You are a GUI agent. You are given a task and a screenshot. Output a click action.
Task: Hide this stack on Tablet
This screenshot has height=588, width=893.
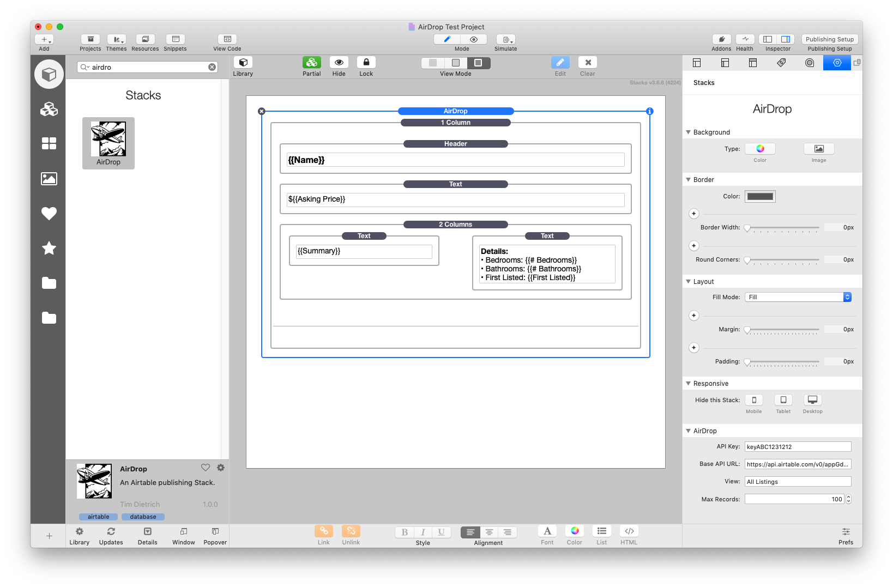(783, 400)
